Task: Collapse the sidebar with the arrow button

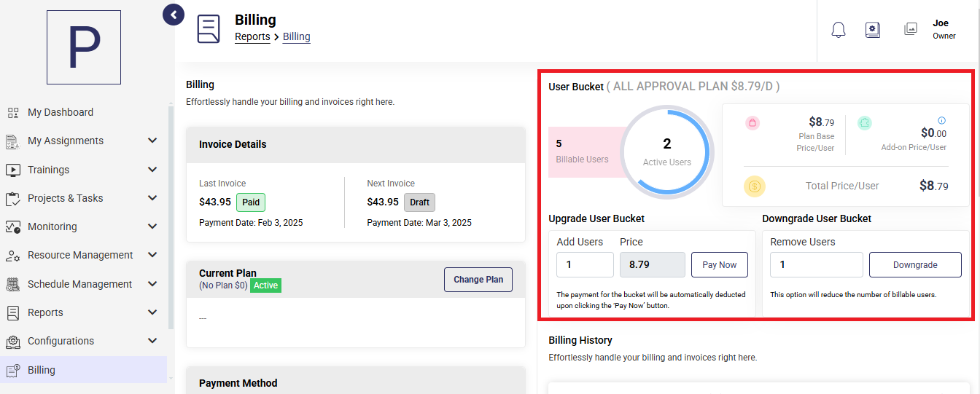Action: click(173, 15)
